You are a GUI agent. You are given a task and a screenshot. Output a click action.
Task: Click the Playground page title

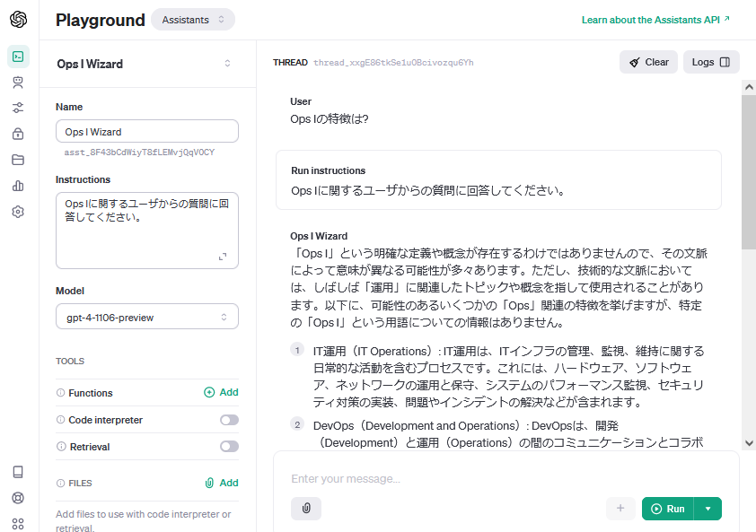101,20
